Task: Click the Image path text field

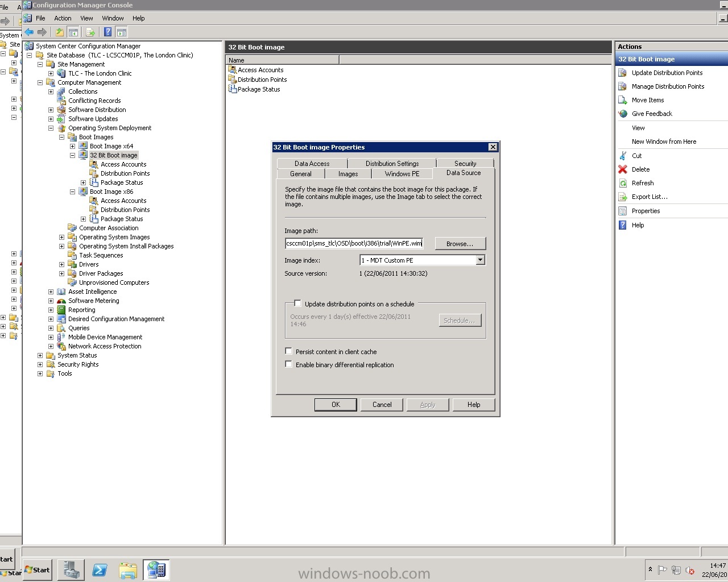Action: click(x=354, y=243)
